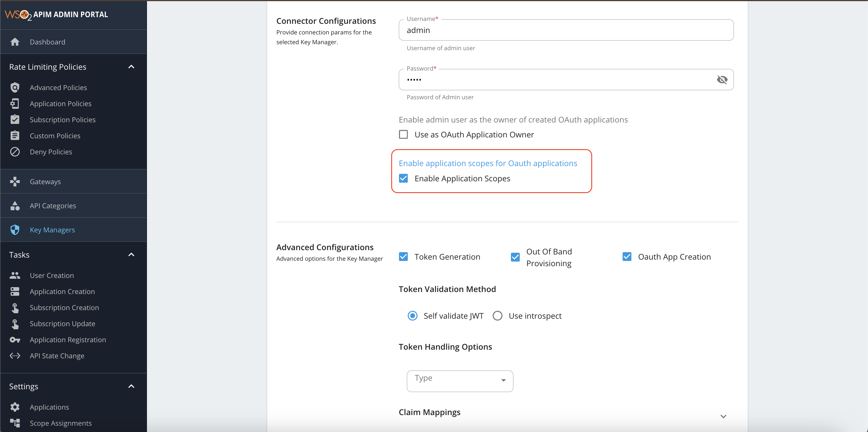Viewport: 868px width, 432px height.
Task: Open Key Managers via shield icon
Action: [x=15, y=229]
